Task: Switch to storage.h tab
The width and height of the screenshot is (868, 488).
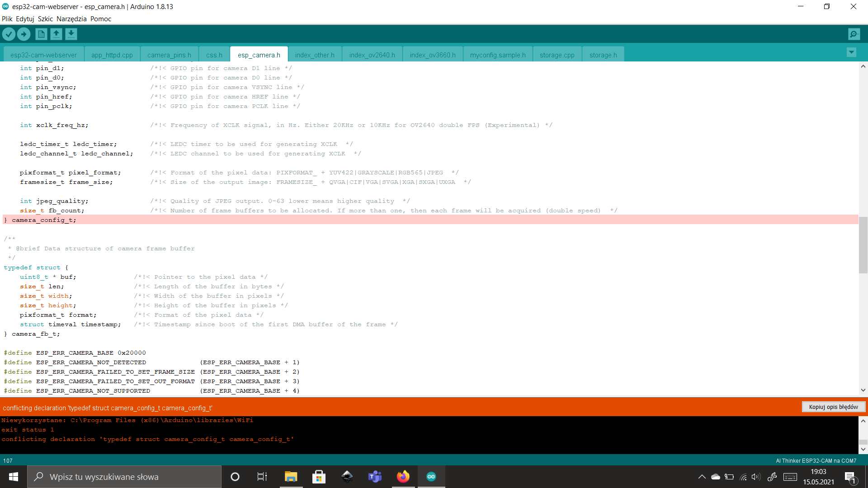Action: coord(603,55)
